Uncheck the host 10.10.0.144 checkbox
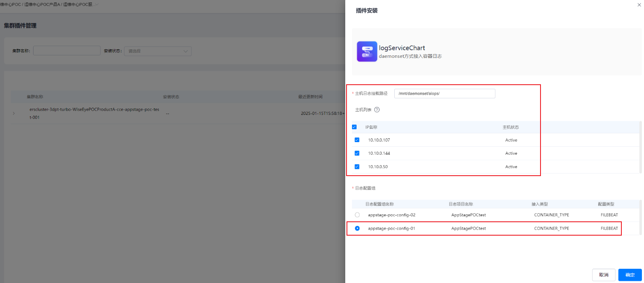The width and height of the screenshot is (644, 283). click(x=357, y=153)
